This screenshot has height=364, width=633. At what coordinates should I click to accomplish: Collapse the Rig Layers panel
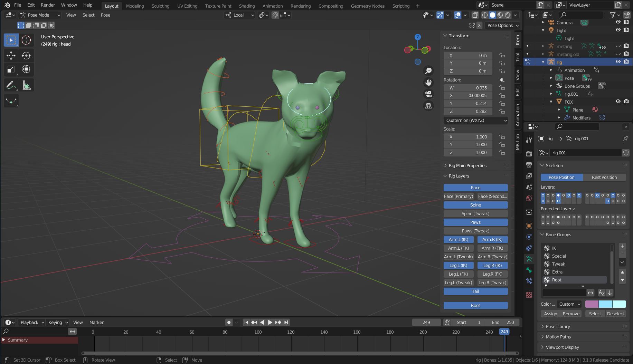tap(459, 176)
